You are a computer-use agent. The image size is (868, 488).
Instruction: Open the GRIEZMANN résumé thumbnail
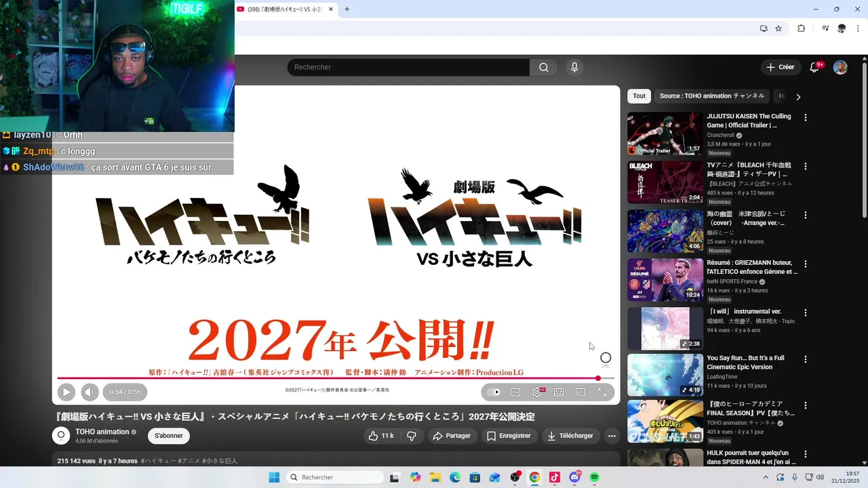[x=665, y=280]
